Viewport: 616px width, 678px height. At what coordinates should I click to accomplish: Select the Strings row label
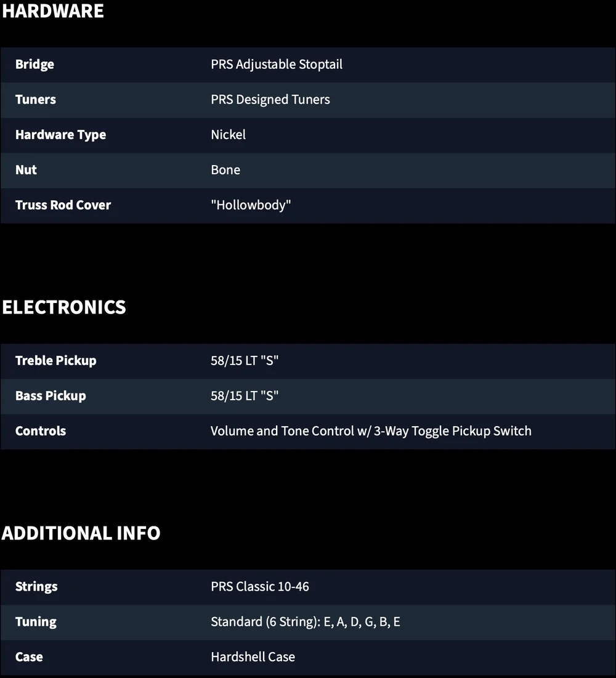pos(36,587)
